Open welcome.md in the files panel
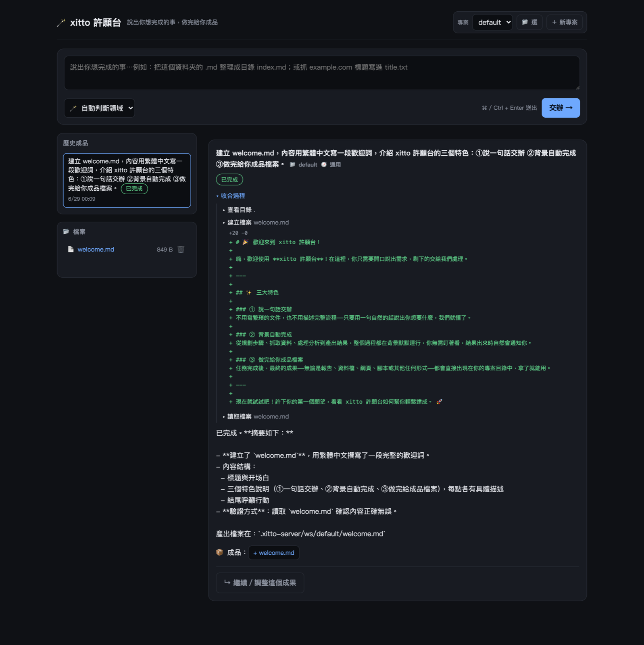The image size is (644, 645). (96, 250)
